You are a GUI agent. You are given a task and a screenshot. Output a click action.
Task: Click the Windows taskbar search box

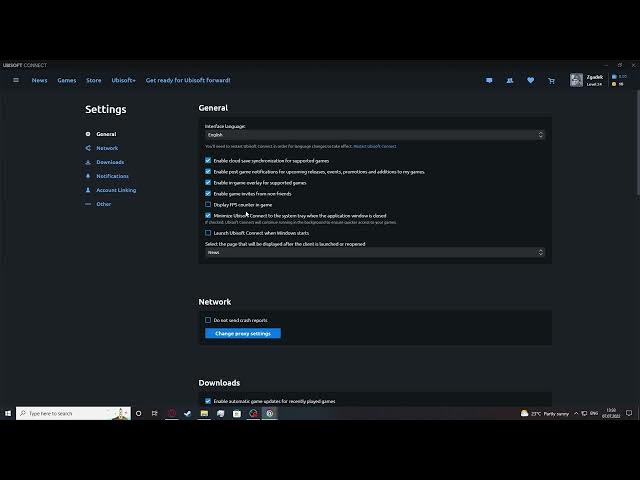[x=72, y=413]
